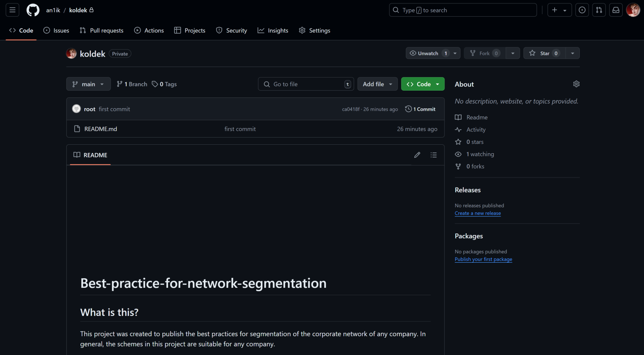Open the About section settings gear
The height and width of the screenshot is (355, 644).
click(576, 84)
